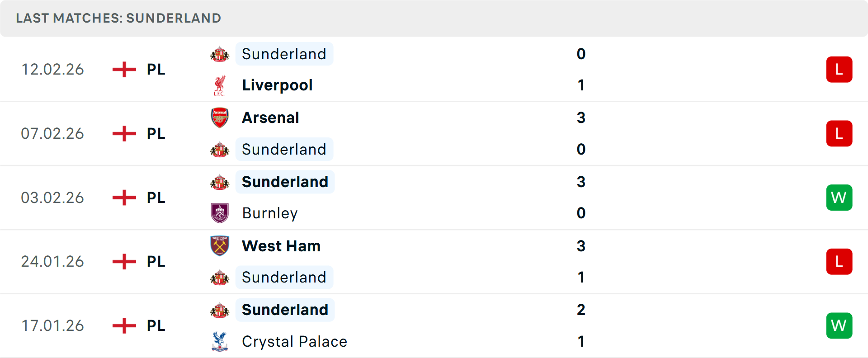This screenshot has height=358, width=868.
Task: Click the red L badge for the West Ham loss
Action: pos(839,261)
